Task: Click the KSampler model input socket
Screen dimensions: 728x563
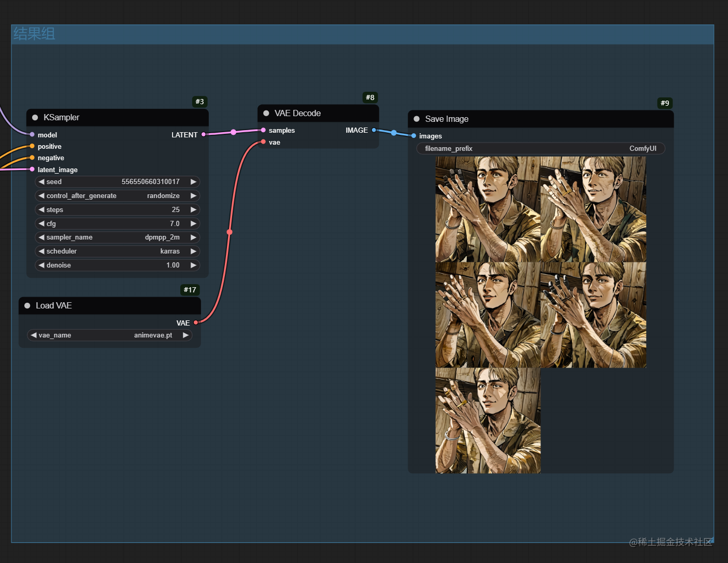Action: tap(32, 135)
